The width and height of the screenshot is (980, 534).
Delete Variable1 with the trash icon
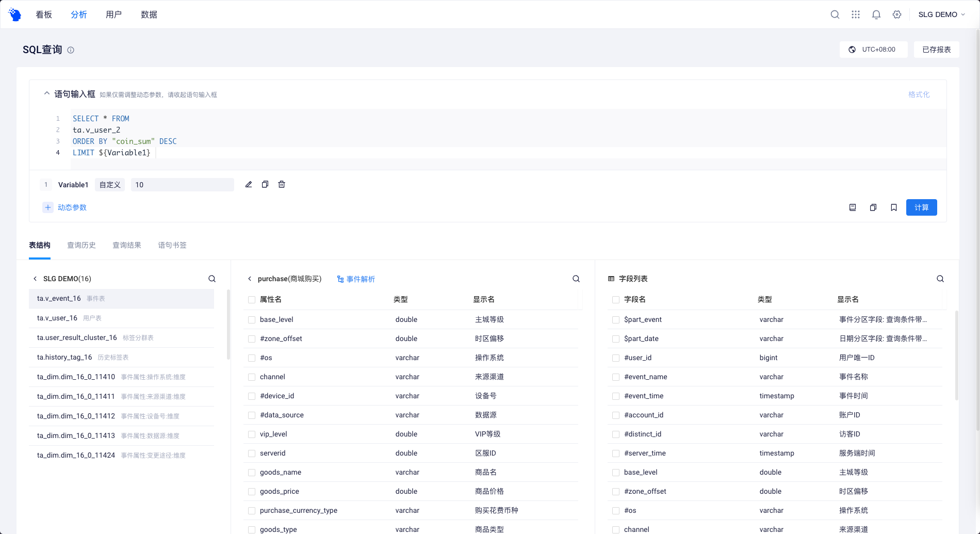(282, 185)
